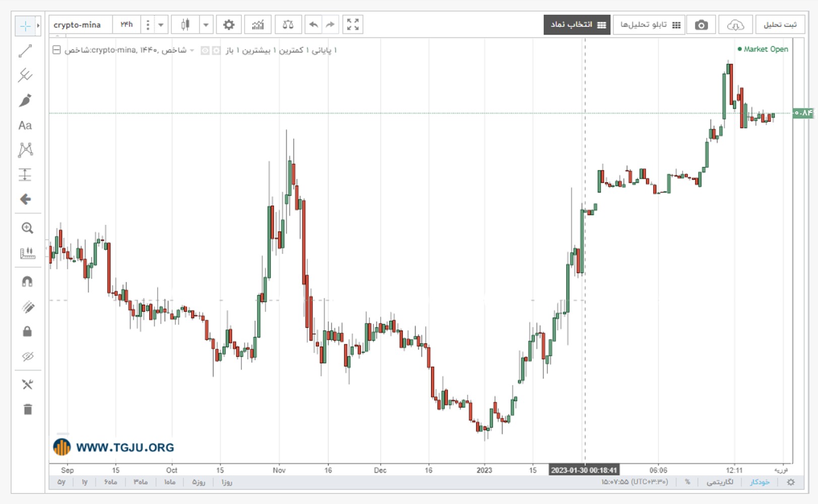Select the long position measurement tool

click(25, 174)
